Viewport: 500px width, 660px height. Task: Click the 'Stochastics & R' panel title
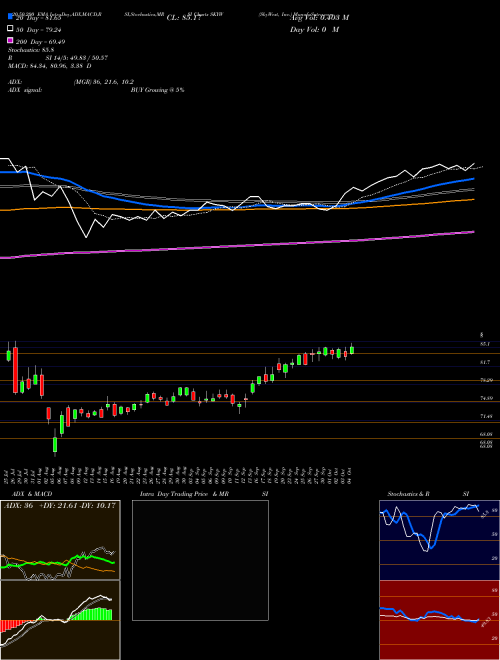pyautogui.click(x=408, y=494)
